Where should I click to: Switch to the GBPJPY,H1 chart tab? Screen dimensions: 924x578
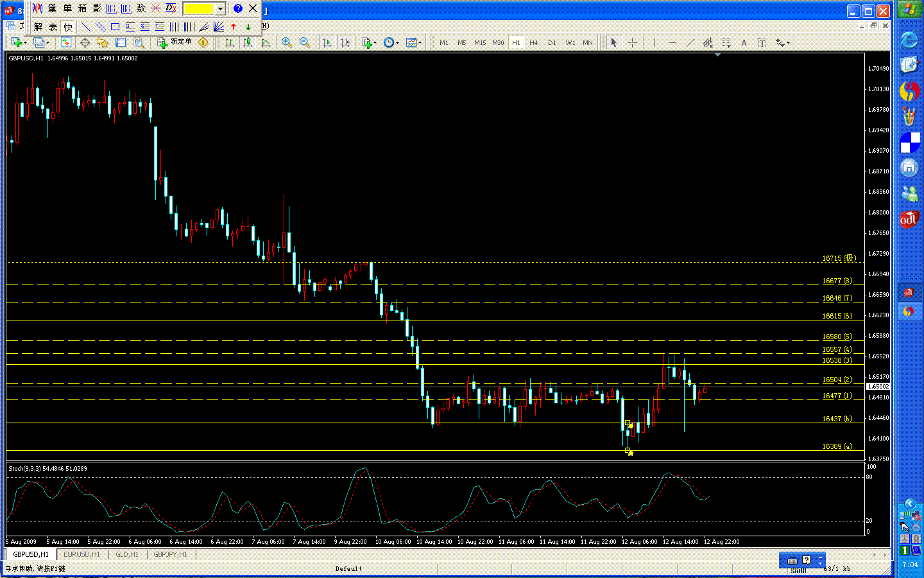click(170, 554)
